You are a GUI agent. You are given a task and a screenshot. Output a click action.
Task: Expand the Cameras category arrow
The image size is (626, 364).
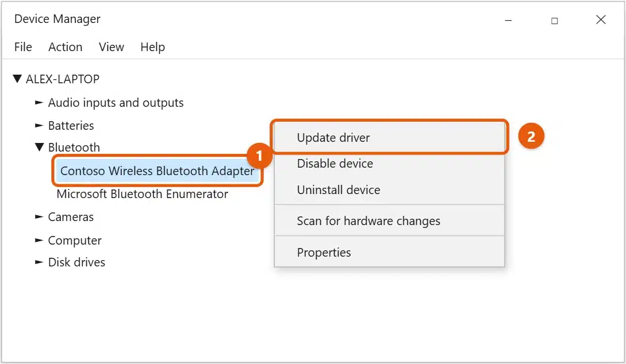click(39, 217)
